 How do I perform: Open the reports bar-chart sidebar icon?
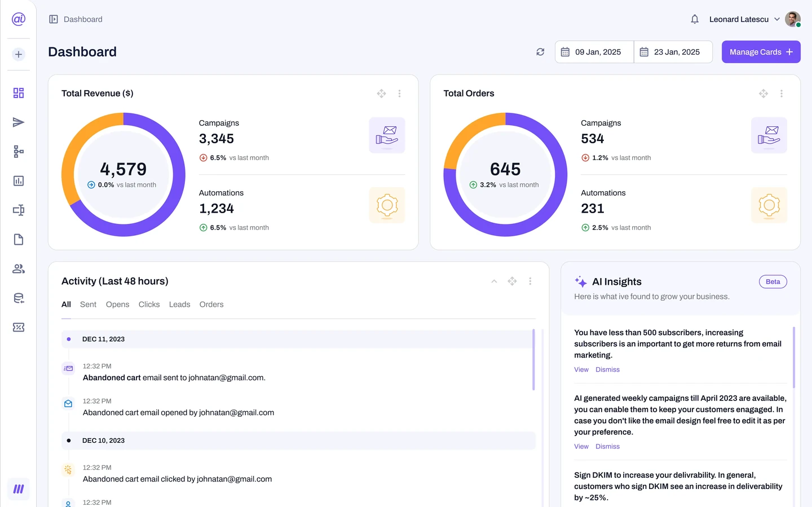click(19, 181)
